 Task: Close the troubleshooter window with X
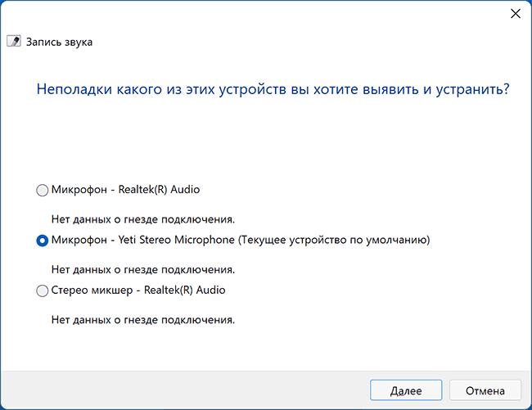tap(516, 14)
